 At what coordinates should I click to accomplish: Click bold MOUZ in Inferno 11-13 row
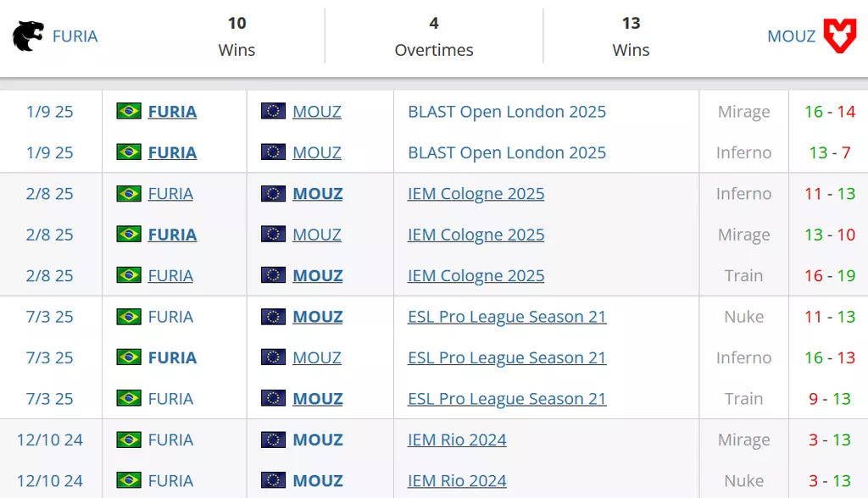point(318,194)
